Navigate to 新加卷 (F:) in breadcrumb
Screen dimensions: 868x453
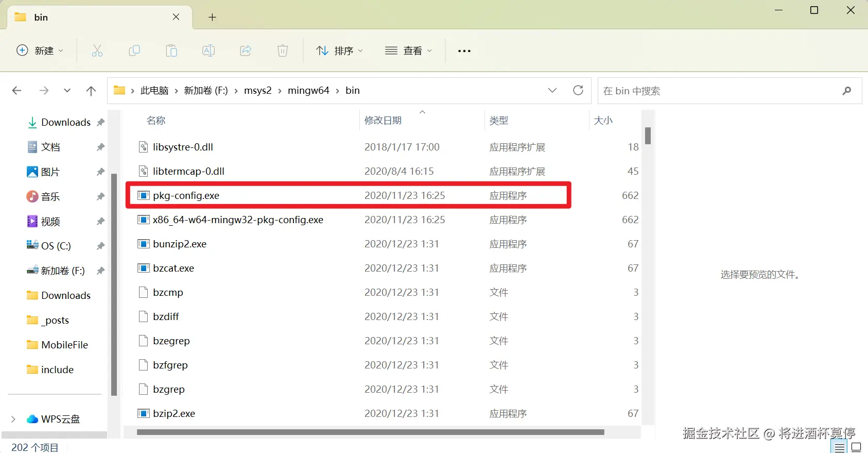pyautogui.click(x=206, y=91)
